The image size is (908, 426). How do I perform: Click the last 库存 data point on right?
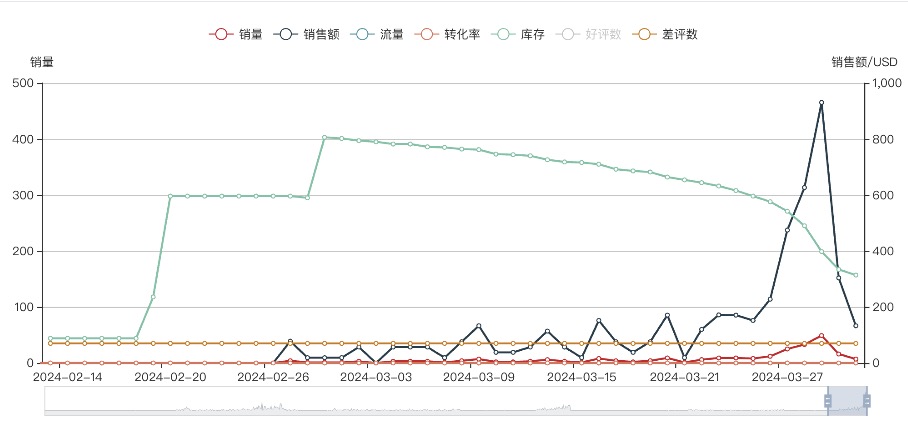tap(856, 275)
